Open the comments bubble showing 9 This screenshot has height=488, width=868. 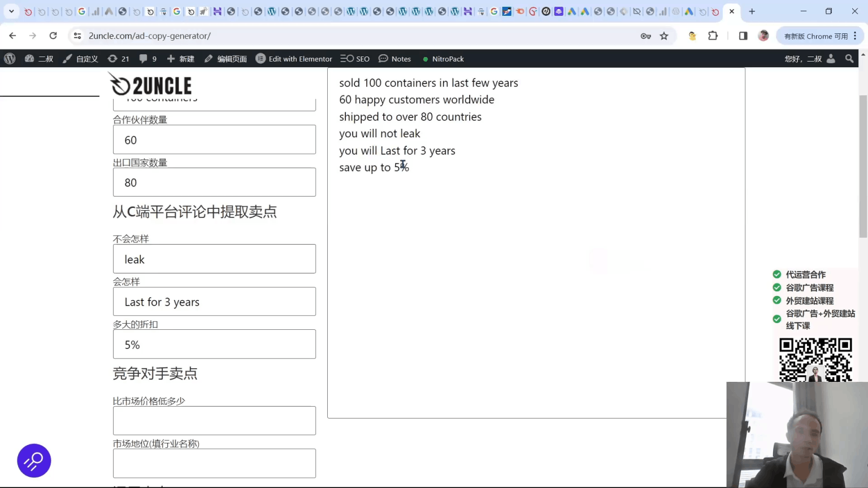tap(147, 58)
